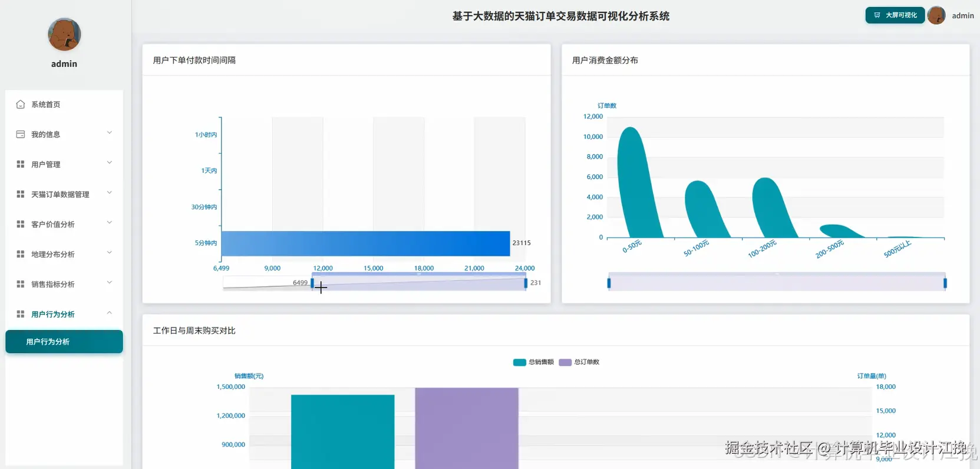
Task: Open the 客户价值分析 menu item
Action: [x=64, y=224]
